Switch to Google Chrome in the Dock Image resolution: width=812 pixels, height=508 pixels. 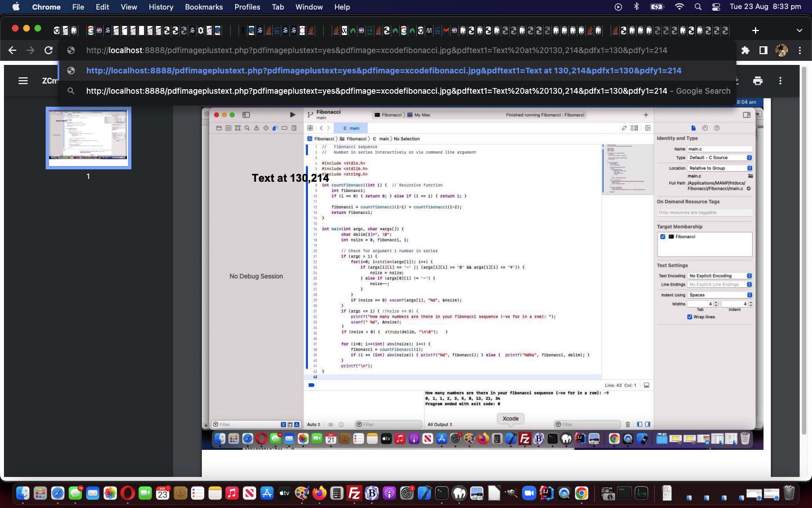581,493
